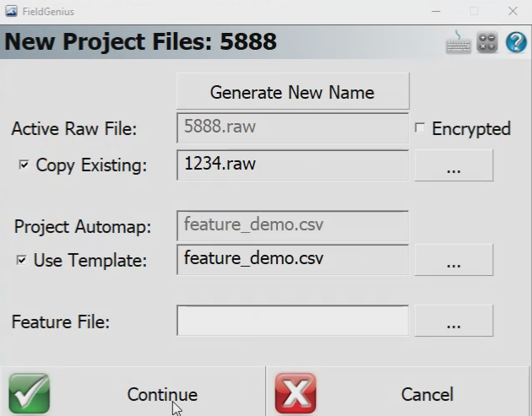Image resolution: width=532 pixels, height=416 pixels.
Task: Uncheck the Copy Existing checkbox
Action: [x=24, y=165]
